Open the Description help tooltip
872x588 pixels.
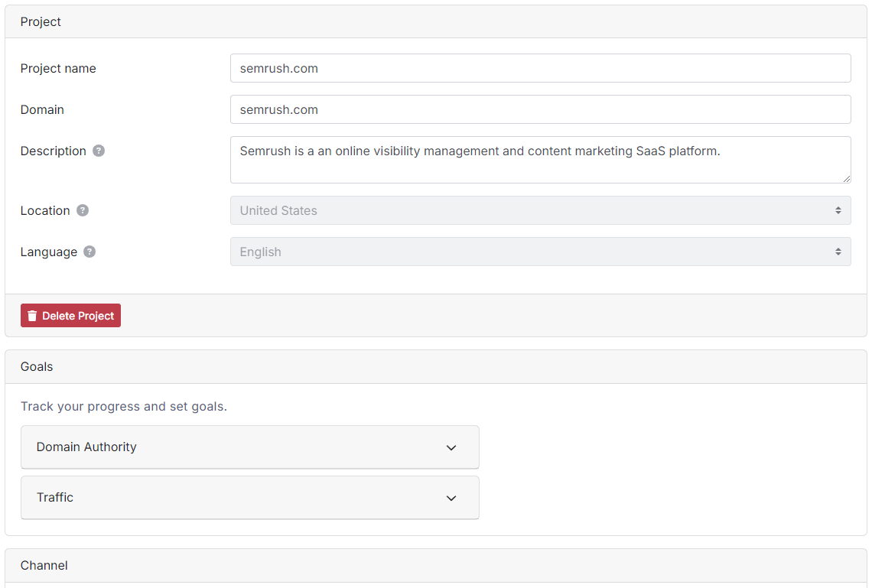pyautogui.click(x=99, y=151)
